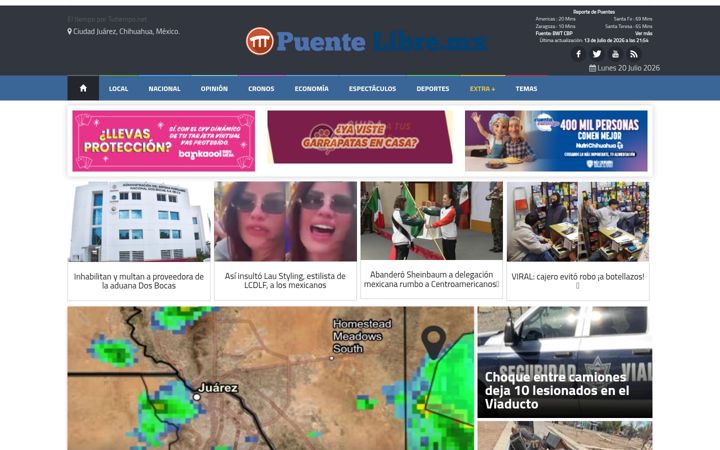Click the map marker pin on radar
Screen dimensions: 720x450
click(x=433, y=342)
